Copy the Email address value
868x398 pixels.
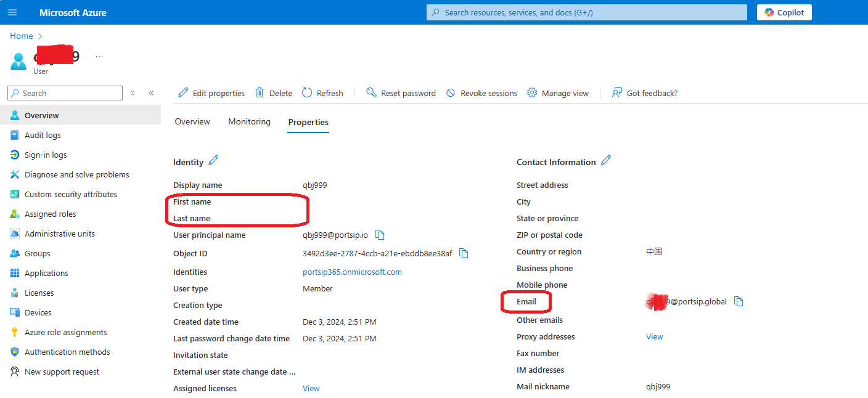(x=739, y=301)
